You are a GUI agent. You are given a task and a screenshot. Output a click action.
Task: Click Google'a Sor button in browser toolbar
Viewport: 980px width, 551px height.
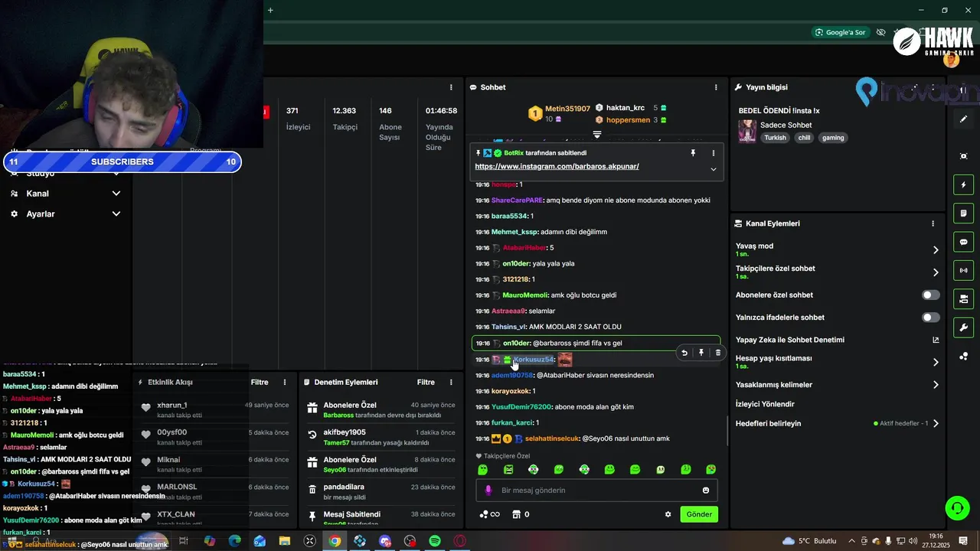[x=841, y=32]
